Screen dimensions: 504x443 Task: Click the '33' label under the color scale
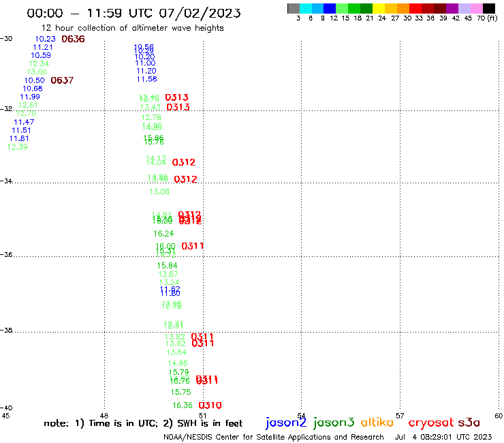tap(418, 18)
